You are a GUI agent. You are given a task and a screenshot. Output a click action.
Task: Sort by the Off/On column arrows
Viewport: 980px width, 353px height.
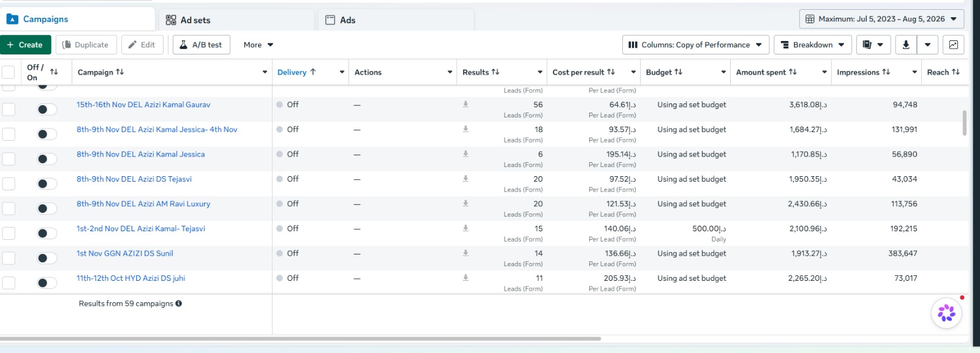[x=54, y=72]
